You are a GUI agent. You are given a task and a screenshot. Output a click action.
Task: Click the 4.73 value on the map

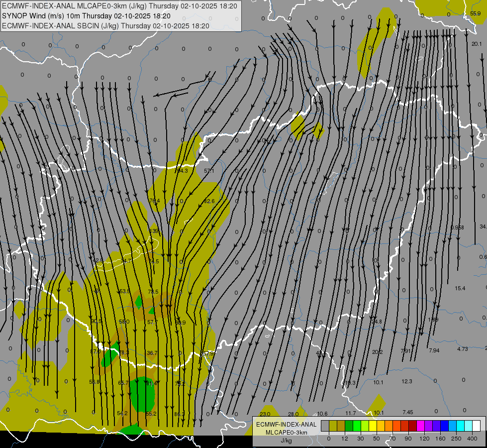[463, 349]
